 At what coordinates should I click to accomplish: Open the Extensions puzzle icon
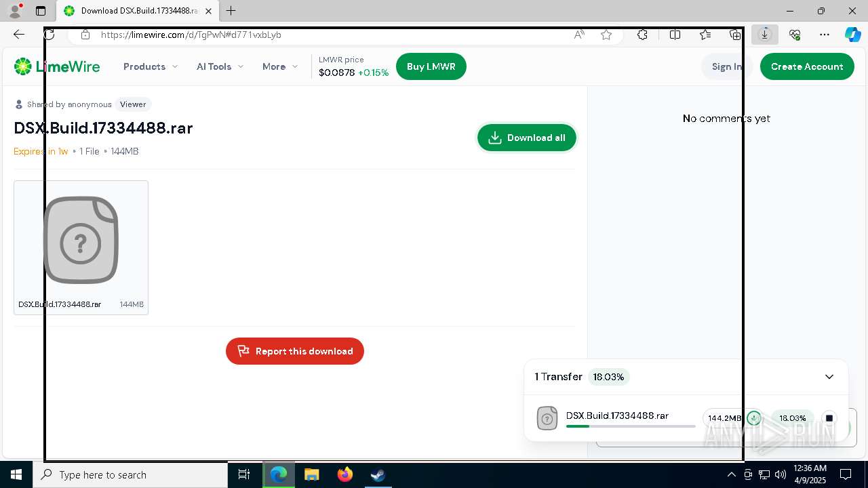pyautogui.click(x=642, y=35)
